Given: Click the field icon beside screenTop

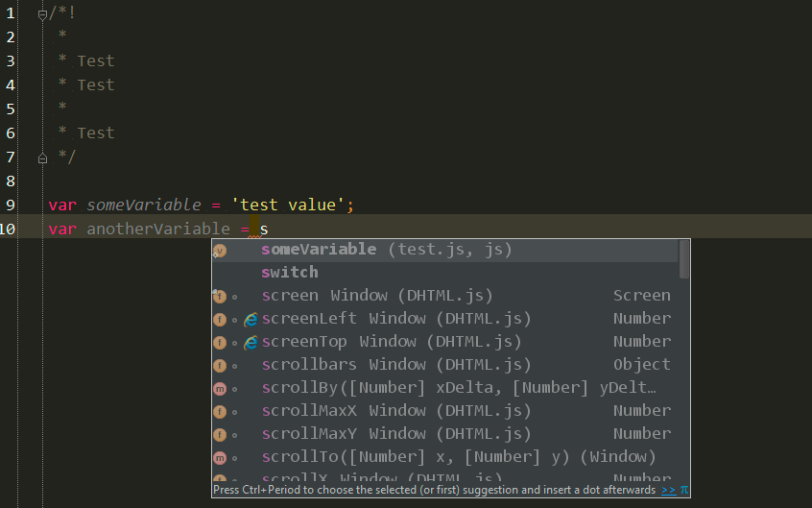Looking at the screenshot, I should pyautogui.click(x=220, y=342).
